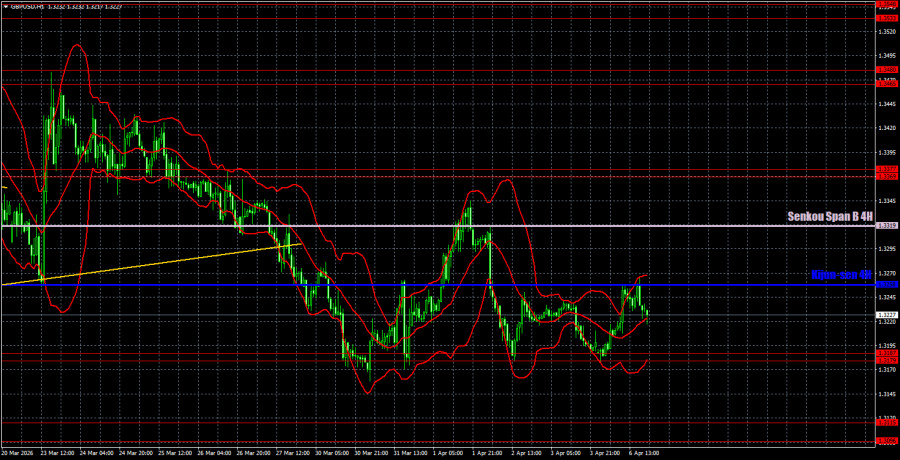Click the 1.3520 price scale value
Screen dimensions: 900x460
pos(887,31)
